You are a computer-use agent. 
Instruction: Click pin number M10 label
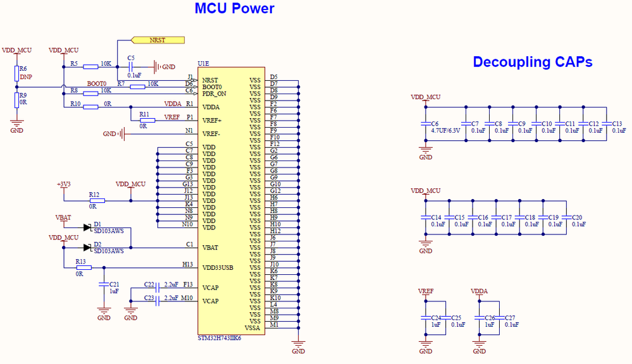[187, 298]
